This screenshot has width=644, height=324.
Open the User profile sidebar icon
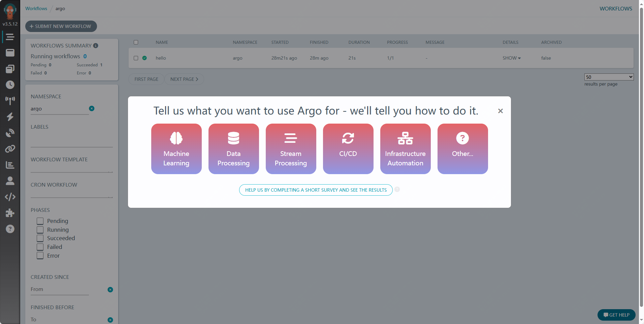point(10,181)
